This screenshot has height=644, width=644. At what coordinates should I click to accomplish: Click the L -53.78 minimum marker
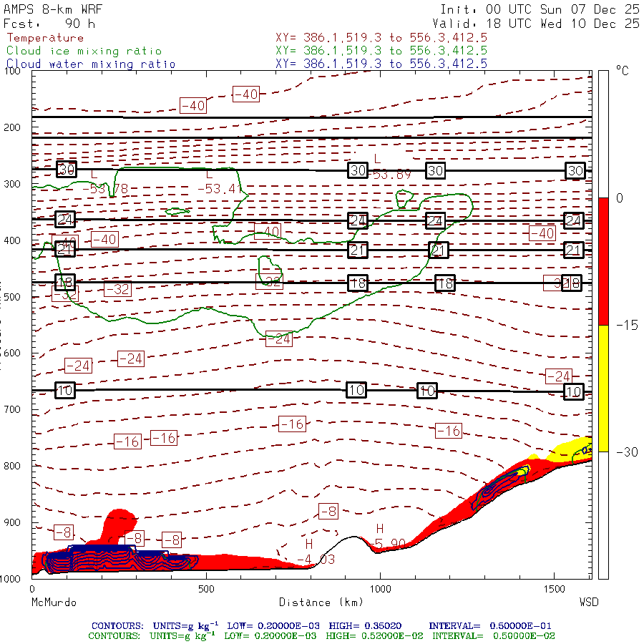tap(105, 182)
